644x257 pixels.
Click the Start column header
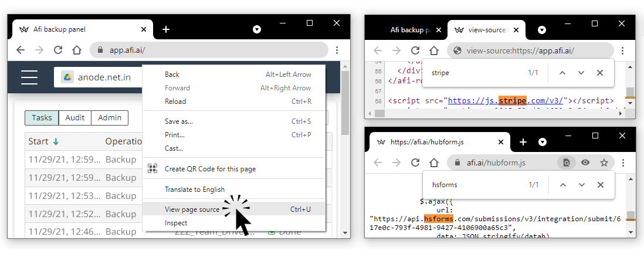(x=44, y=141)
